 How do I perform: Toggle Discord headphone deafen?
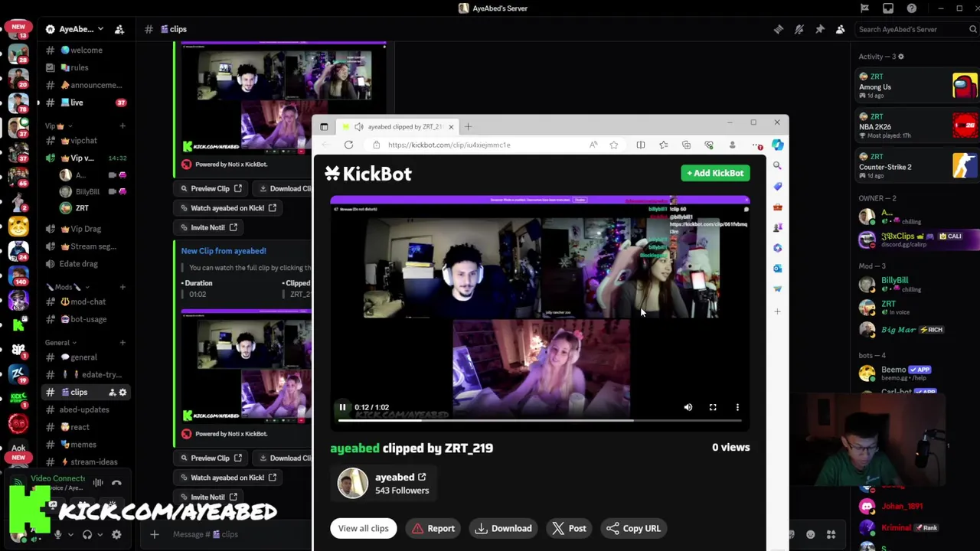click(87, 535)
